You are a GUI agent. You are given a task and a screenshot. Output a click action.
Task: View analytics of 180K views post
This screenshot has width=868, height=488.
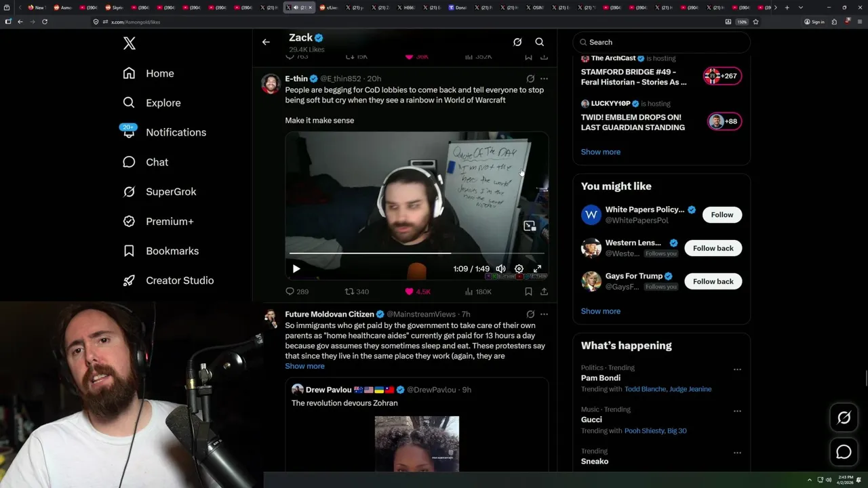pos(478,291)
